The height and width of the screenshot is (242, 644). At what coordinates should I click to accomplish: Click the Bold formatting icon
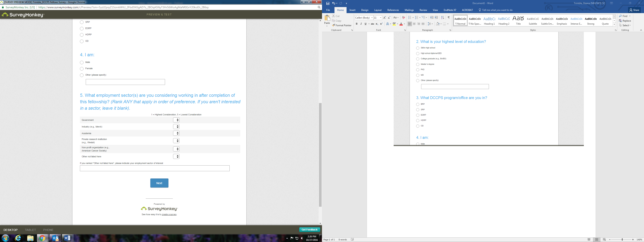357,24
